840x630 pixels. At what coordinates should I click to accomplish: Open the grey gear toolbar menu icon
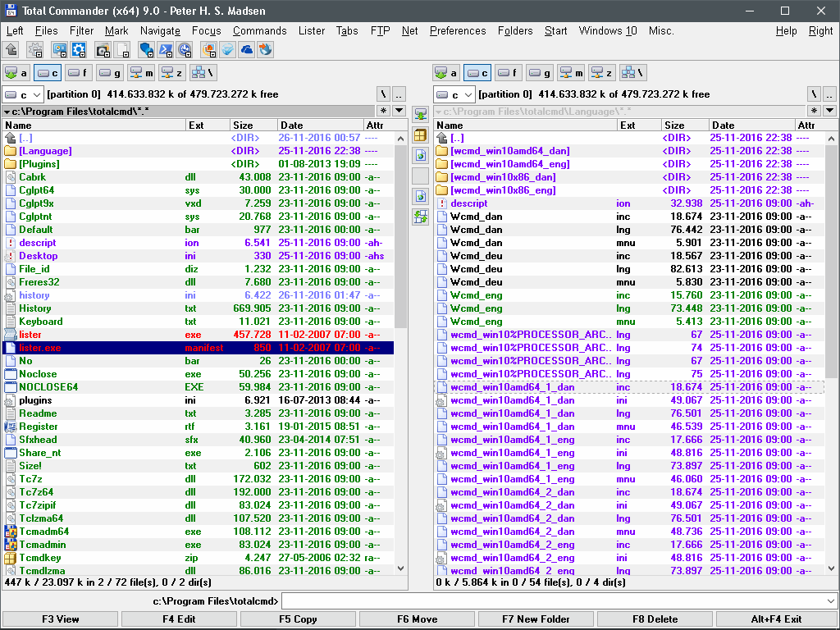[34, 50]
